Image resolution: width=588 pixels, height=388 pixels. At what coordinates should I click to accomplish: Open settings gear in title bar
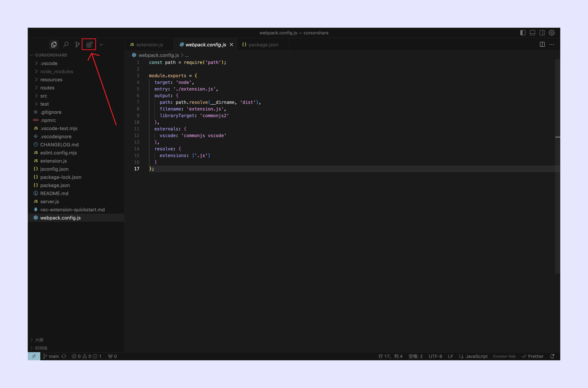pyautogui.click(x=552, y=33)
